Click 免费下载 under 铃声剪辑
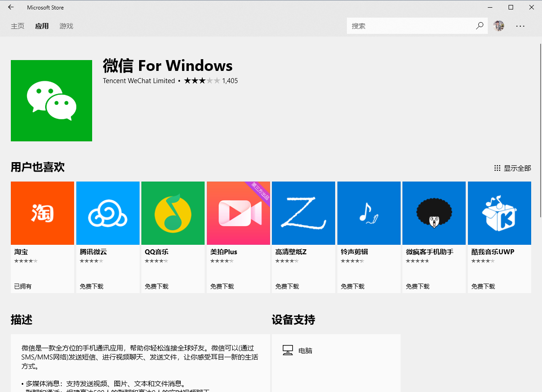The height and width of the screenshot is (392, 542). pos(353,286)
